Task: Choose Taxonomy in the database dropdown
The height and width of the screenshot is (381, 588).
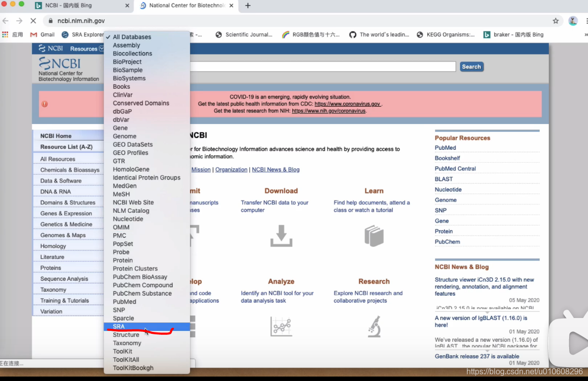Action: [x=146, y=343]
